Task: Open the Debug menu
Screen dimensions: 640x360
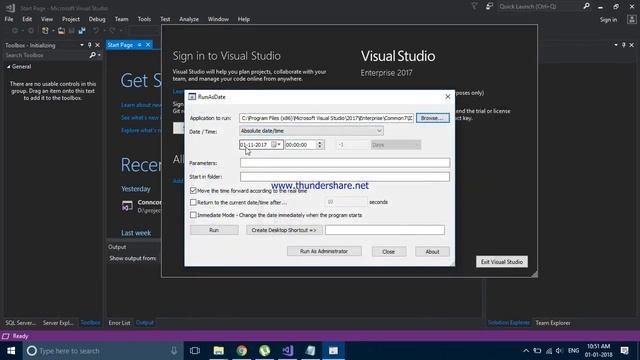Action: point(97,19)
